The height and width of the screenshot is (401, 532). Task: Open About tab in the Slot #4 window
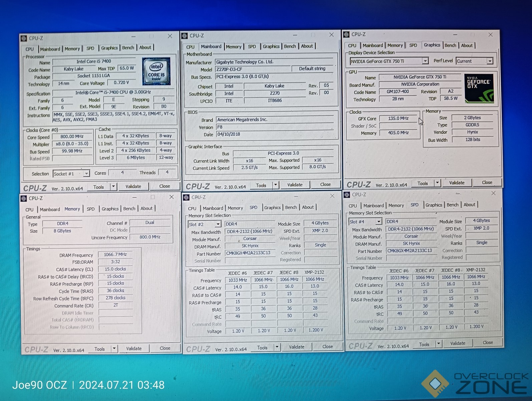coord(469,205)
